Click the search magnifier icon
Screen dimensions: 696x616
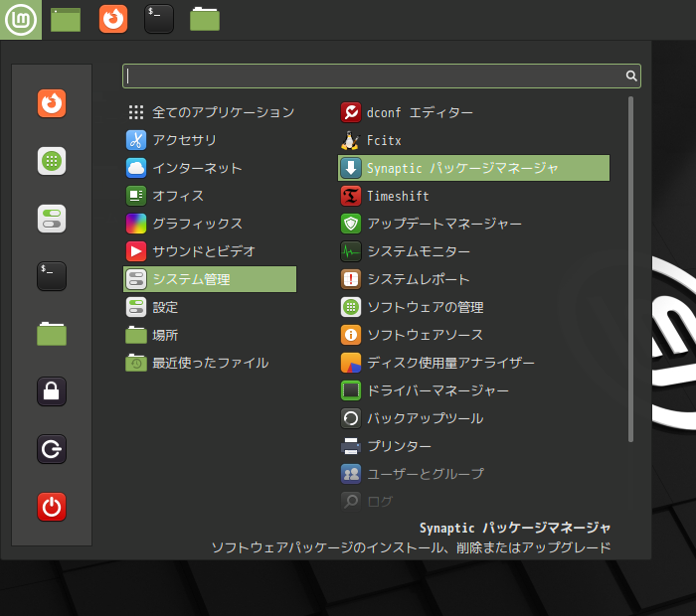pyautogui.click(x=631, y=76)
